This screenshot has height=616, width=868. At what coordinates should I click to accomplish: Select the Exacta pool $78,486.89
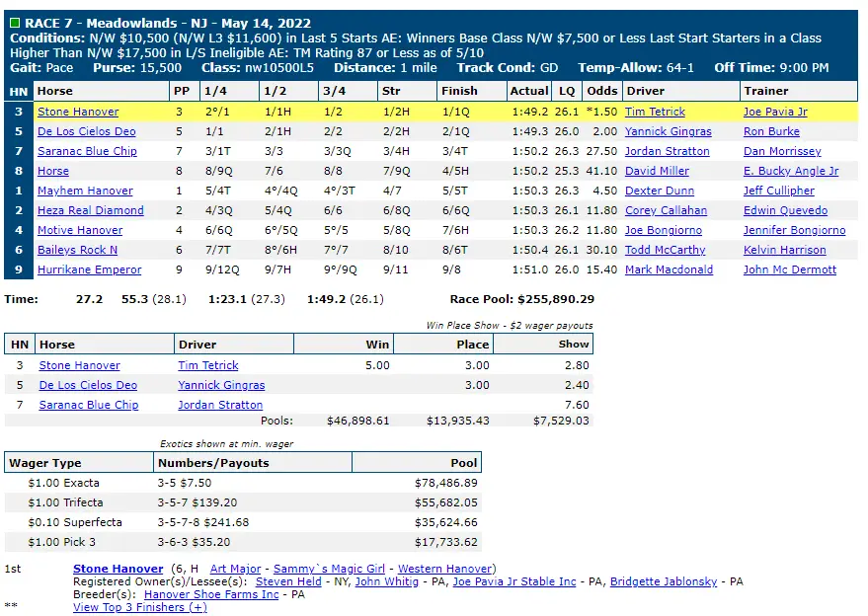point(446,483)
